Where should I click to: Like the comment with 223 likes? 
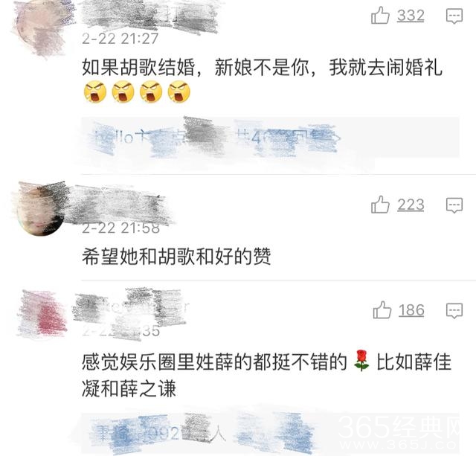pyautogui.click(x=380, y=205)
